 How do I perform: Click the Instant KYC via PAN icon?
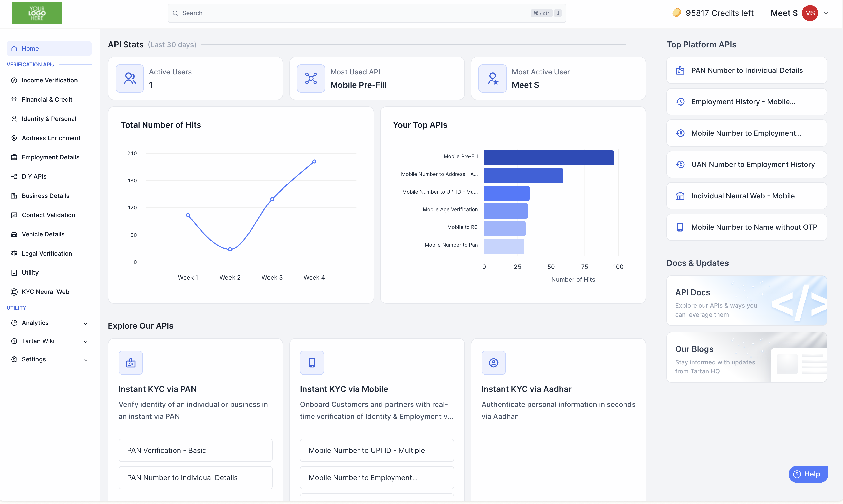tap(130, 363)
